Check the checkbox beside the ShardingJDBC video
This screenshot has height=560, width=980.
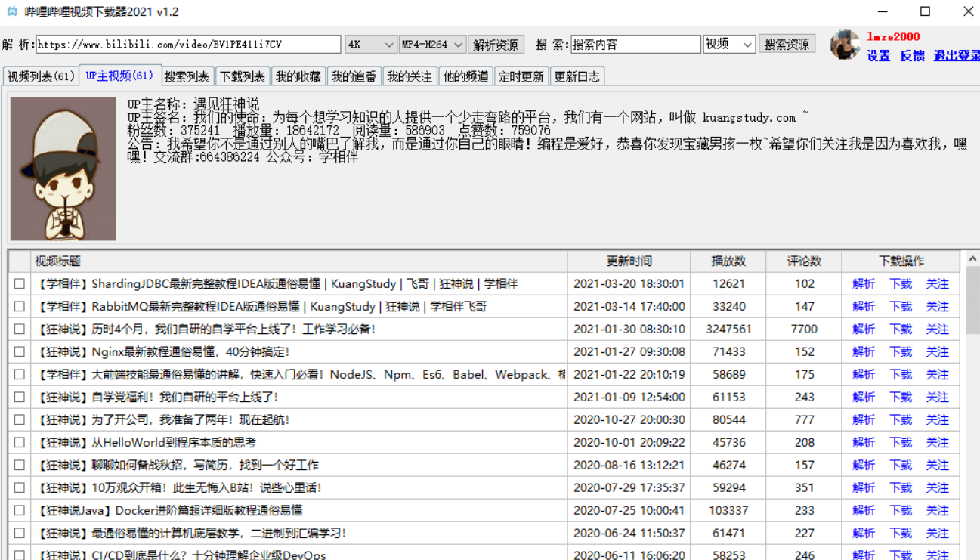pyautogui.click(x=20, y=284)
